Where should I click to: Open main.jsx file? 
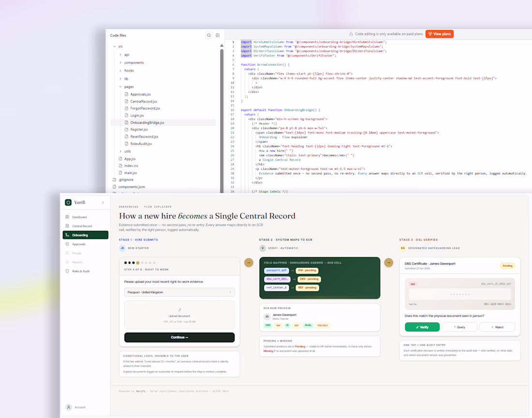131,173
